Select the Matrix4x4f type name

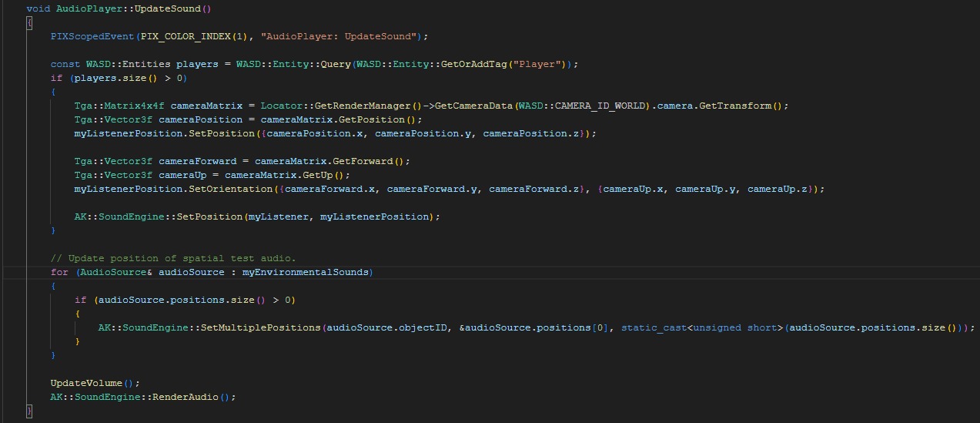[134, 106]
